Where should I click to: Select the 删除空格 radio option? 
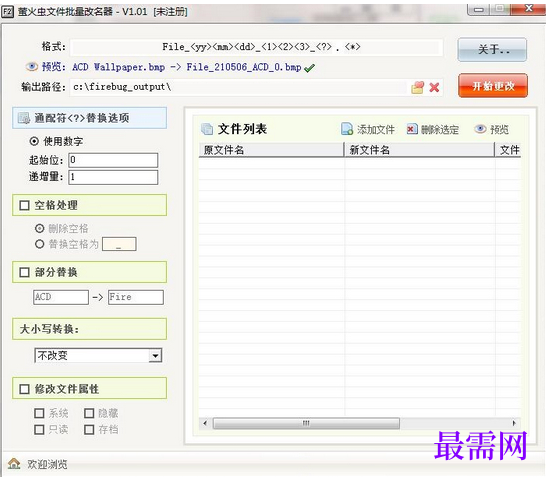[x=40, y=228]
